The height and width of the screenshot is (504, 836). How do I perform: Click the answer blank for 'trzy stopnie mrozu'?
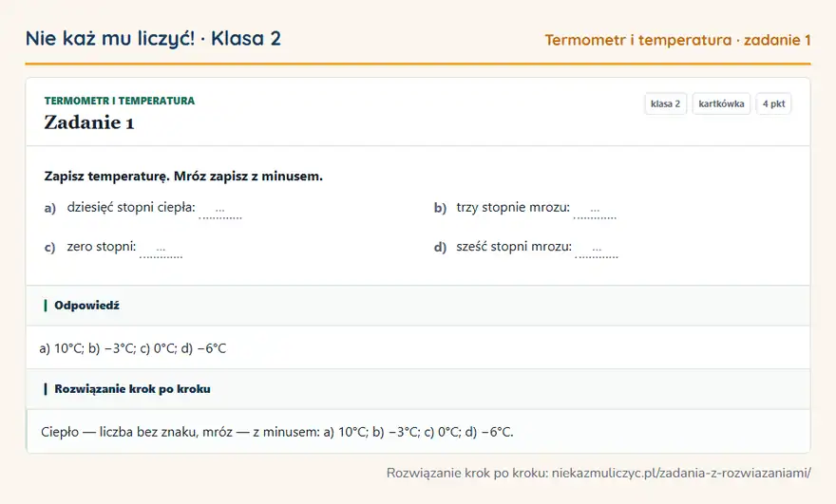pos(595,209)
